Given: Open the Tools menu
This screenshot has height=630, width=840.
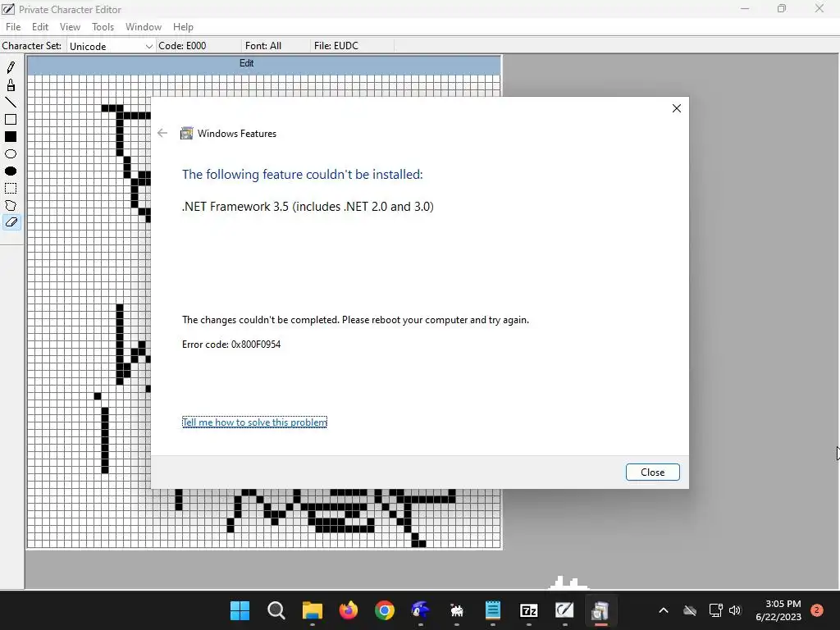Looking at the screenshot, I should [x=103, y=27].
